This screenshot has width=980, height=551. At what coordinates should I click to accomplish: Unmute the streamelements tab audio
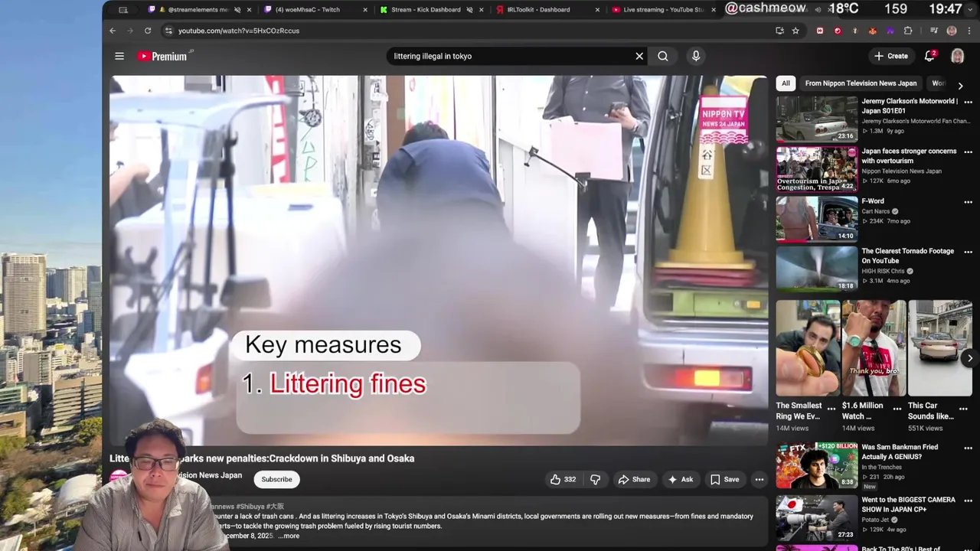click(x=237, y=10)
